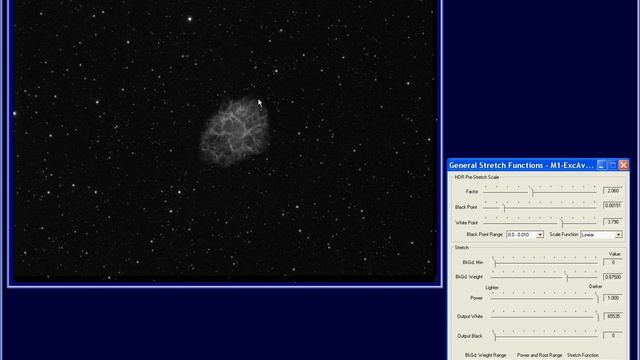Click the Output Black value field

(613, 335)
